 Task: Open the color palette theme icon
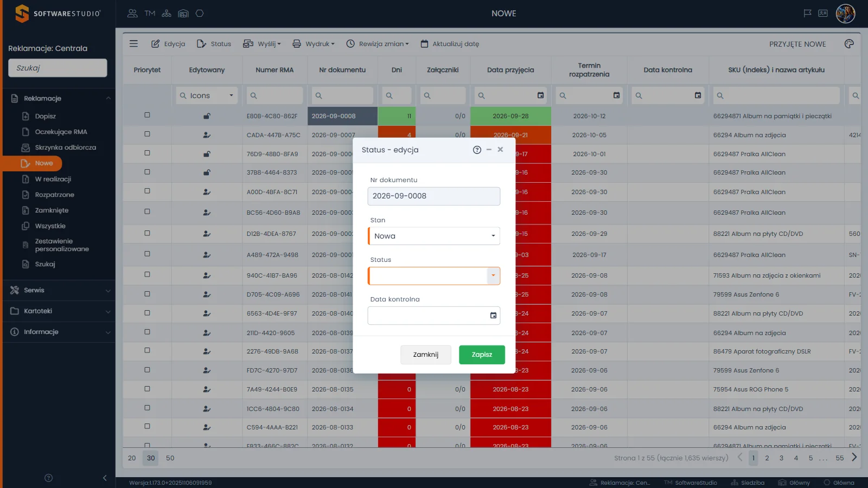click(849, 44)
